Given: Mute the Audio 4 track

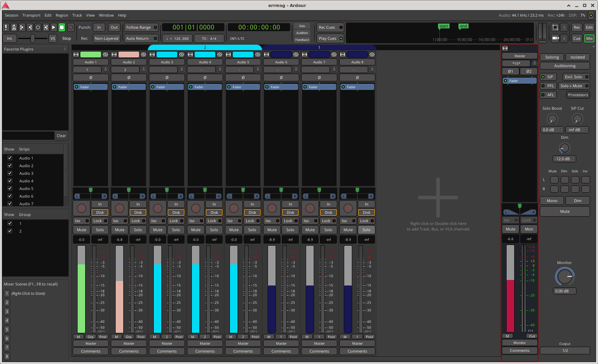Looking at the screenshot, I should [x=196, y=230].
